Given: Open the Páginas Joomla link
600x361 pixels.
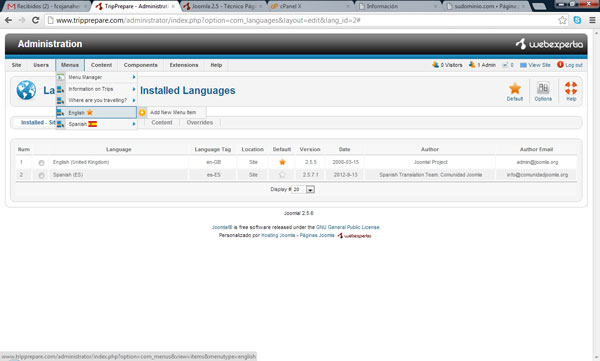Looking at the screenshot, I should click(x=317, y=235).
